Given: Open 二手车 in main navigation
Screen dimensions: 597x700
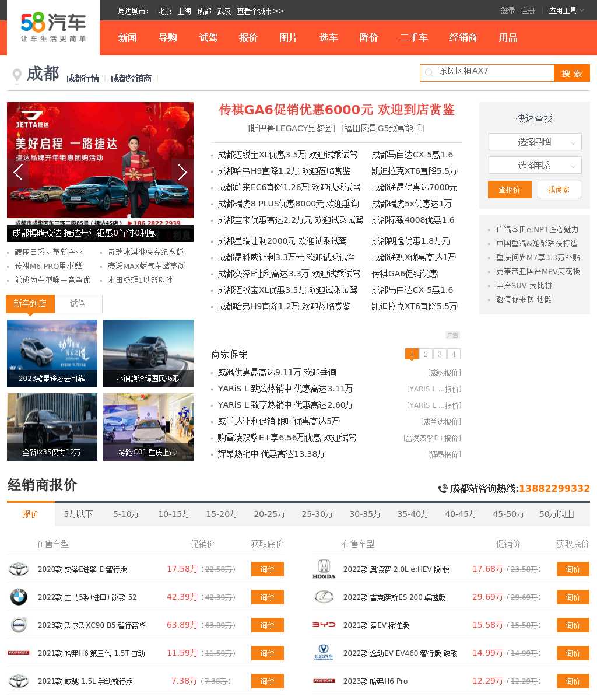Looking at the screenshot, I should click(x=413, y=37).
